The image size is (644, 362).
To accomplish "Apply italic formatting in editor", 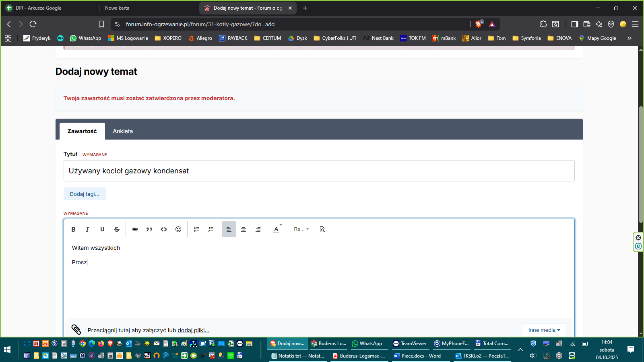I will [87, 229].
